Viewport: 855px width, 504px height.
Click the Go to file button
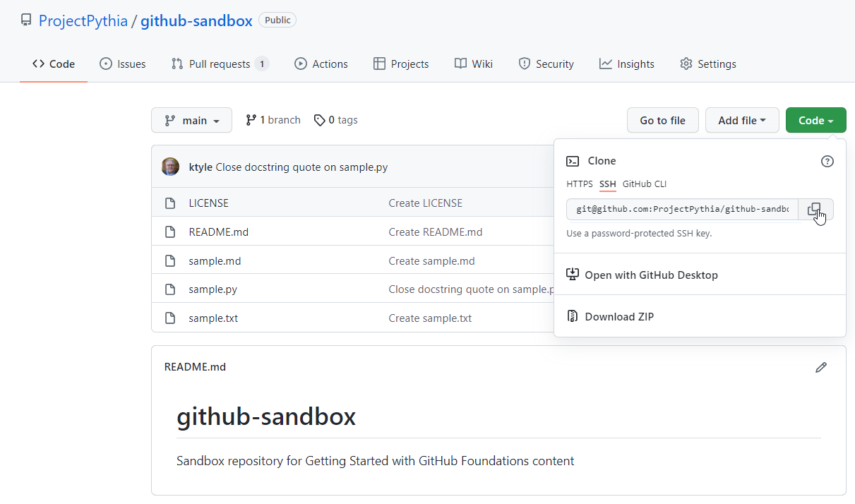[662, 120]
